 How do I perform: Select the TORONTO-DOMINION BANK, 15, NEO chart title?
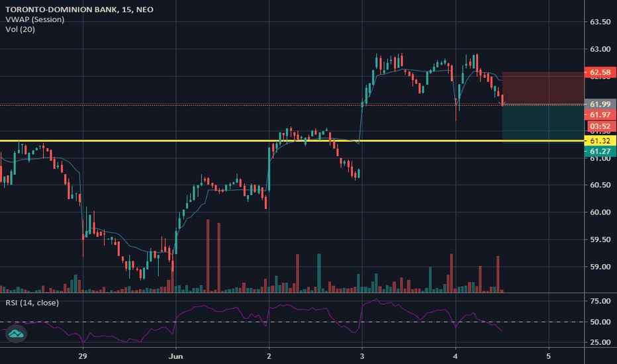79,9
